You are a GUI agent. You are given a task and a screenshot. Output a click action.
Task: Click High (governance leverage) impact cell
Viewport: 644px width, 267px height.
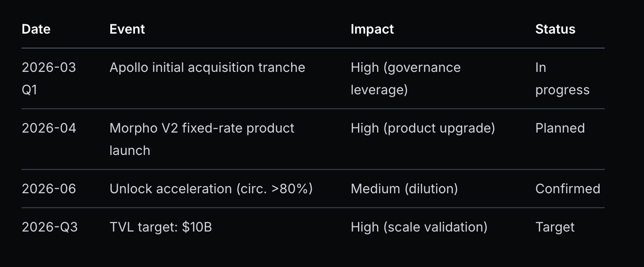coord(405,78)
